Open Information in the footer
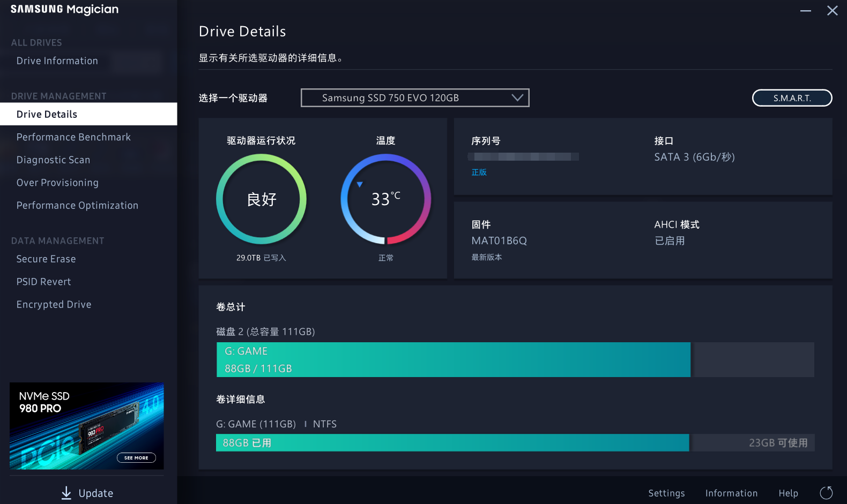The image size is (847, 504). pos(731,493)
